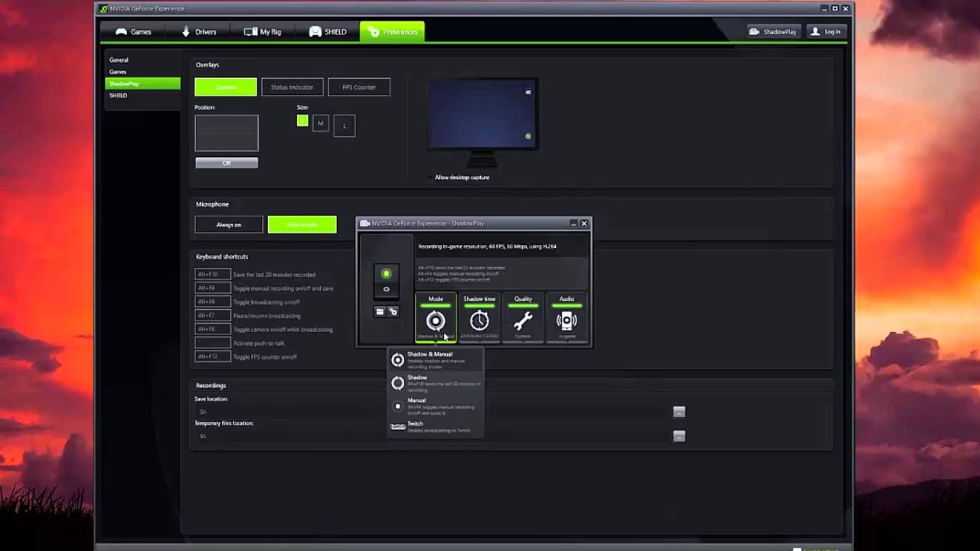Viewport: 980px width, 551px height.
Task: Click the empty push-to-talk shortcut field
Action: click(x=212, y=343)
